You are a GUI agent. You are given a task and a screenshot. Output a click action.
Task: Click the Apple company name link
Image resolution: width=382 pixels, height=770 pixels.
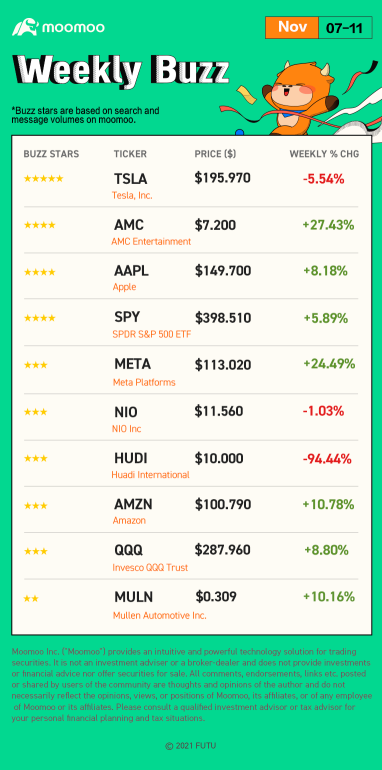tap(125, 287)
